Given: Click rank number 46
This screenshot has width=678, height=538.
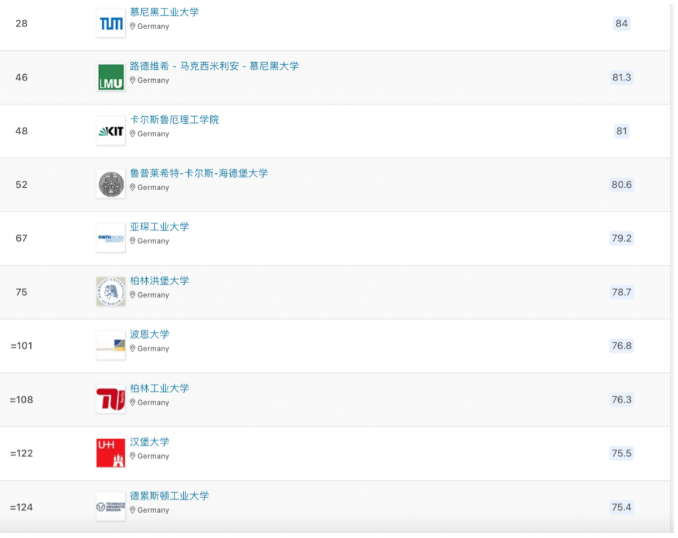Looking at the screenshot, I should 22,77.
